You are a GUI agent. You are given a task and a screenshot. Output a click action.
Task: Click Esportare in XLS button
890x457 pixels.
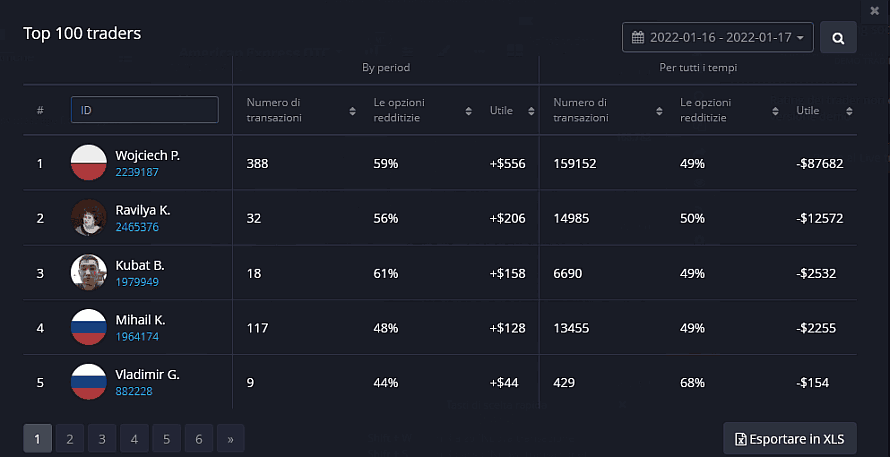tap(789, 438)
